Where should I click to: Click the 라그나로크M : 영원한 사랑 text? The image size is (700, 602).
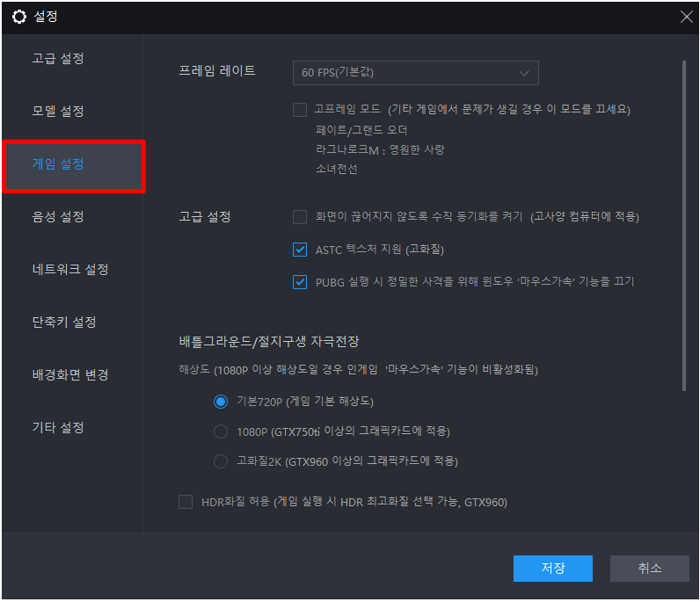pos(380,149)
